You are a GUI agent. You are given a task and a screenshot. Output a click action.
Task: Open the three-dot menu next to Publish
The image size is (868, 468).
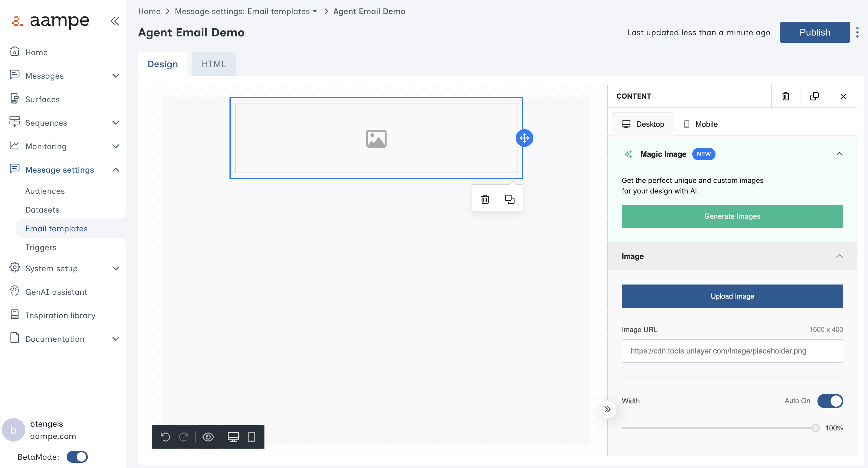pyautogui.click(x=857, y=32)
